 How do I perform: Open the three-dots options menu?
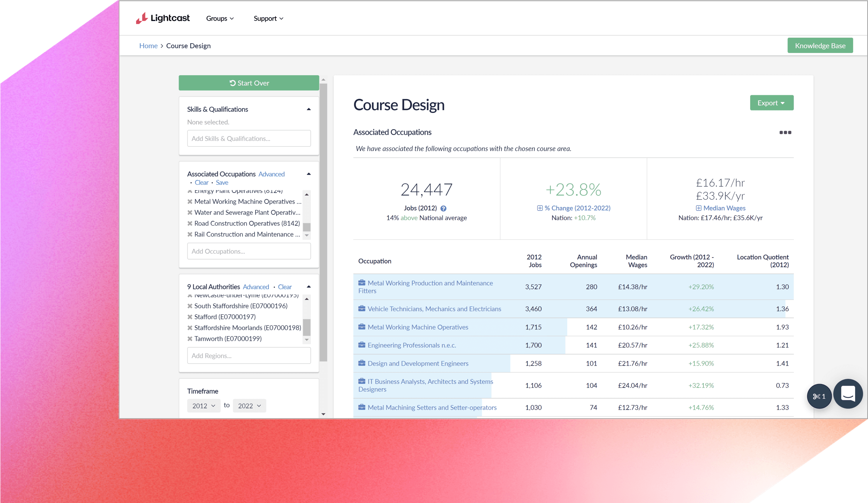tap(785, 133)
